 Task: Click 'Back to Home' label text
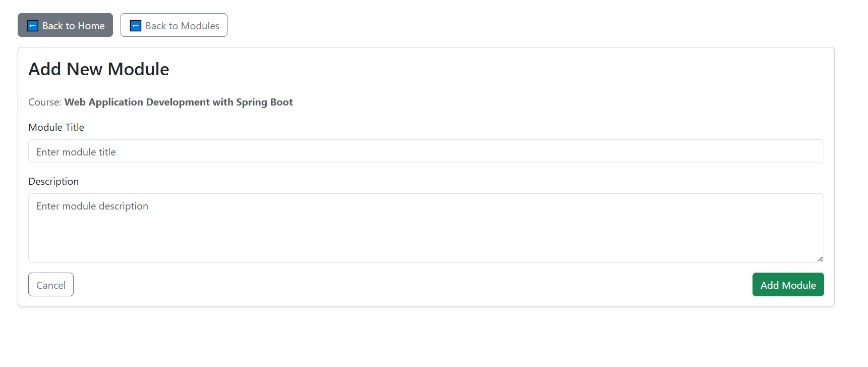[74, 26]
